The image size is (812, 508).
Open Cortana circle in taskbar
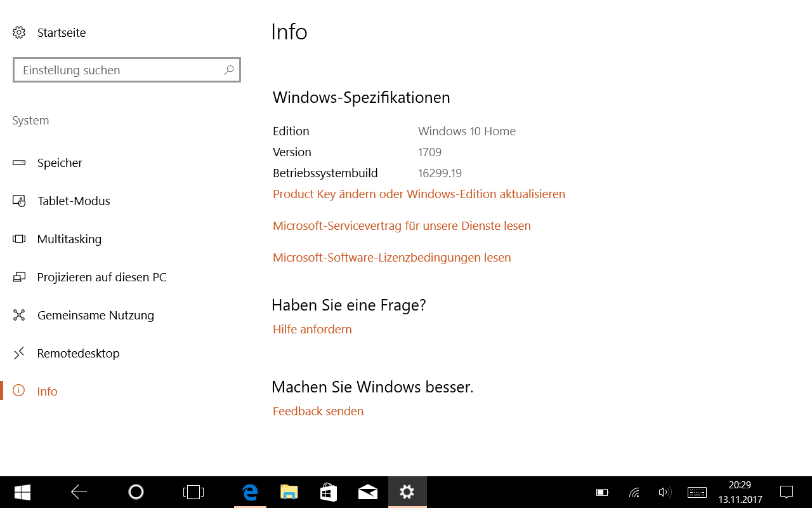136,492
